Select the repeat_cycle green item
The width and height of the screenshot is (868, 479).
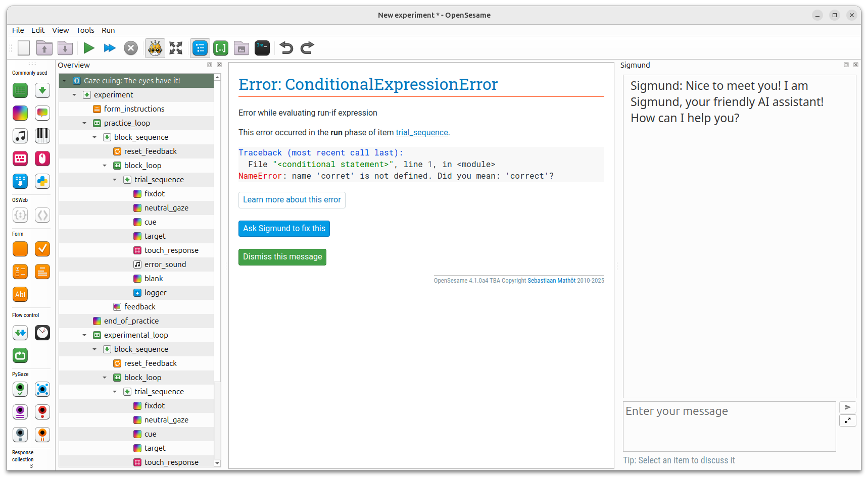click(x=20, y=355)
